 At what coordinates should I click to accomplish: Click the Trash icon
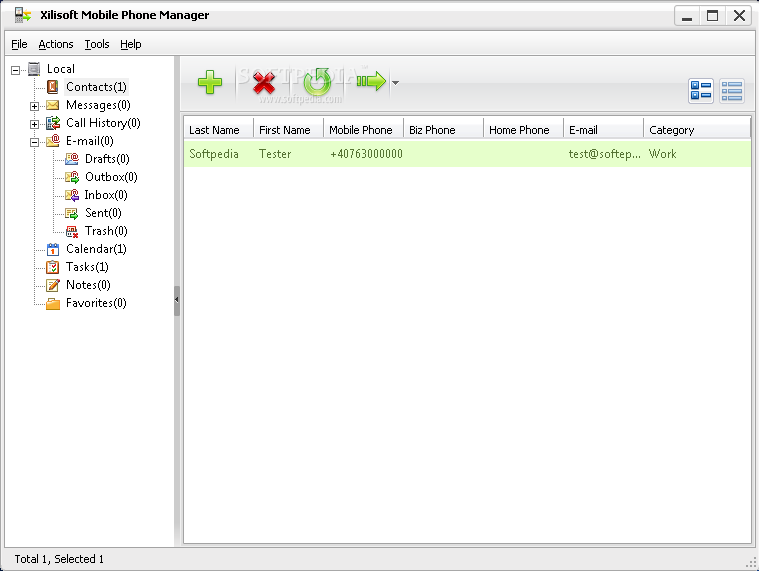pos(72,231)
